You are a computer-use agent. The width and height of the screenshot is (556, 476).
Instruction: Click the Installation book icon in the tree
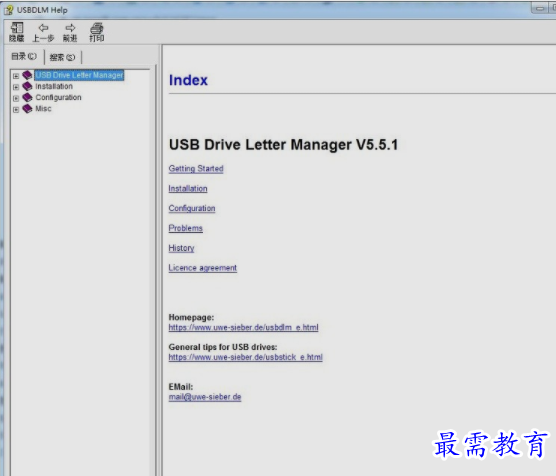[27, 86]
